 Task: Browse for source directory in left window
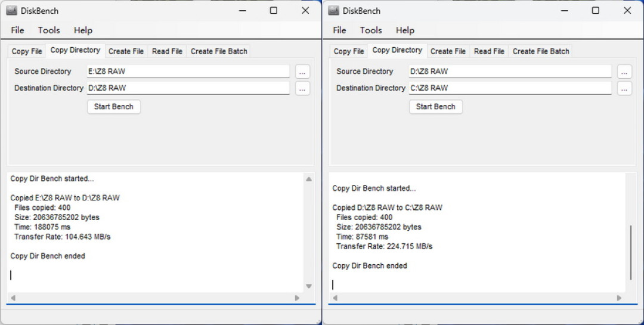[302, 72]
